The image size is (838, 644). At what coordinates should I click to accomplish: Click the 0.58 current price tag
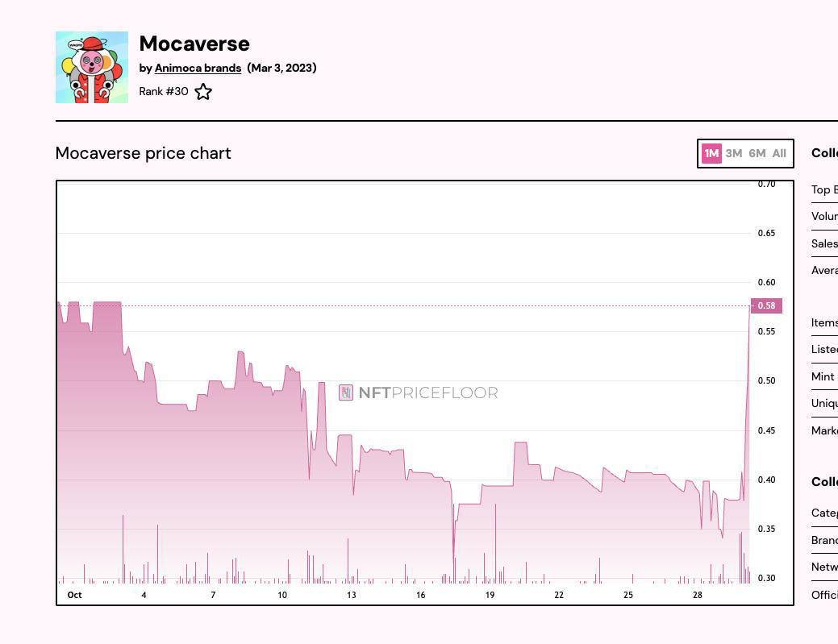766,305
